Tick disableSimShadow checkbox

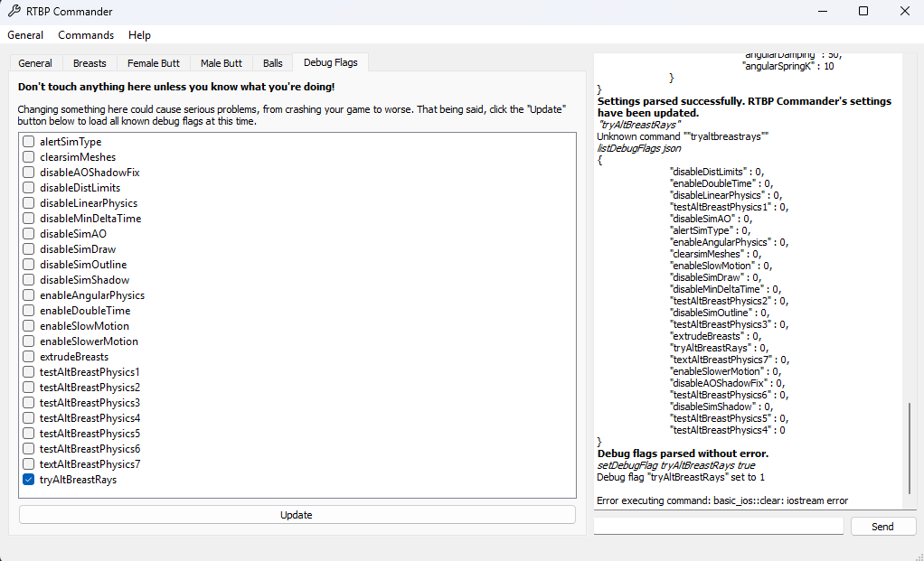tap(28, 279)
